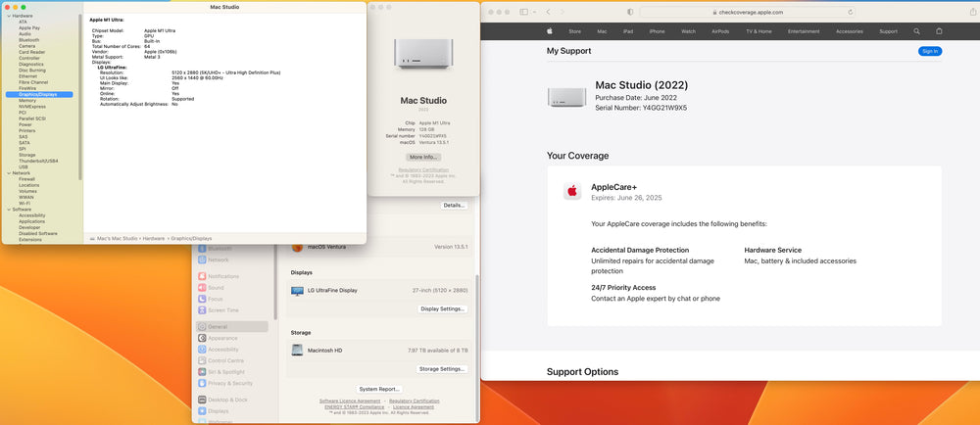Select NVMExpress in System Information sidebar

[32, 107]
